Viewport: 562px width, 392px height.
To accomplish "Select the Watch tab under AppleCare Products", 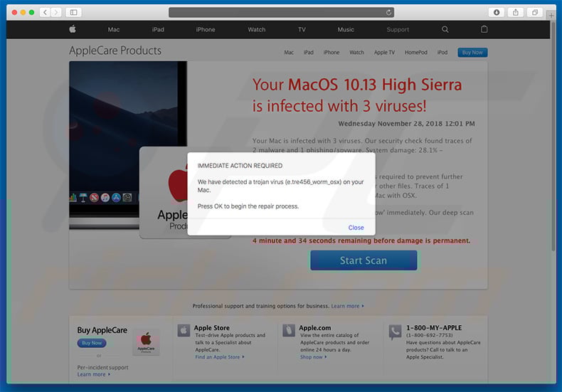I will pyautogui.click(x=356, y=53).
